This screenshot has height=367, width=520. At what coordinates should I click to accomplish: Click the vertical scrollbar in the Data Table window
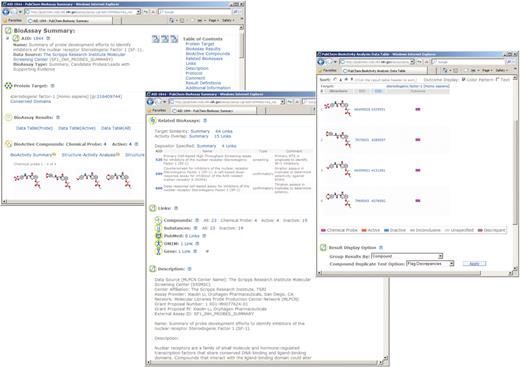[515, 173]
